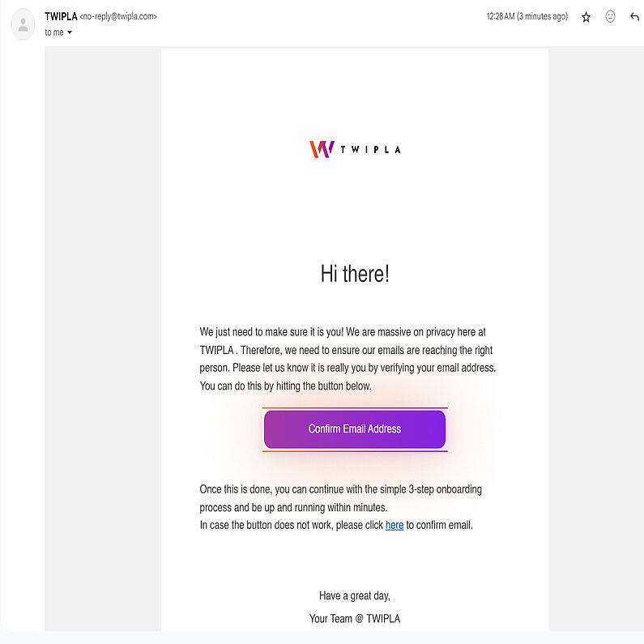Click the 'Hi there!' heading
The image size is (644, 644).
point(355,274)
